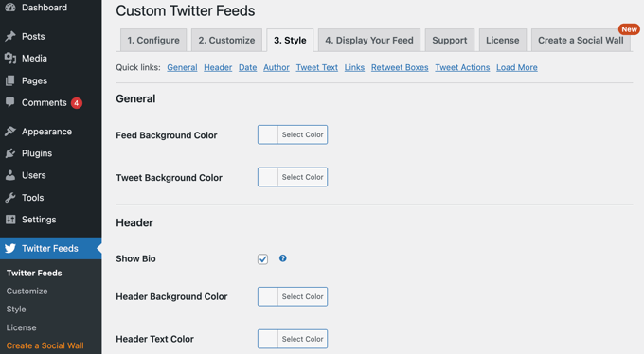This screenshot has height=354, width=644.
Task: Click Header Background Color swatch
Action: [268, 296]
